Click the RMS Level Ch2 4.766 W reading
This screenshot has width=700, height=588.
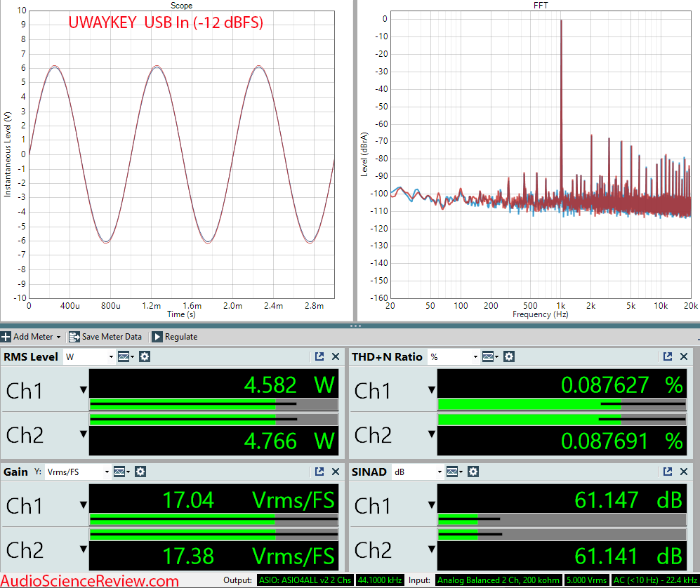click(289, 441)
